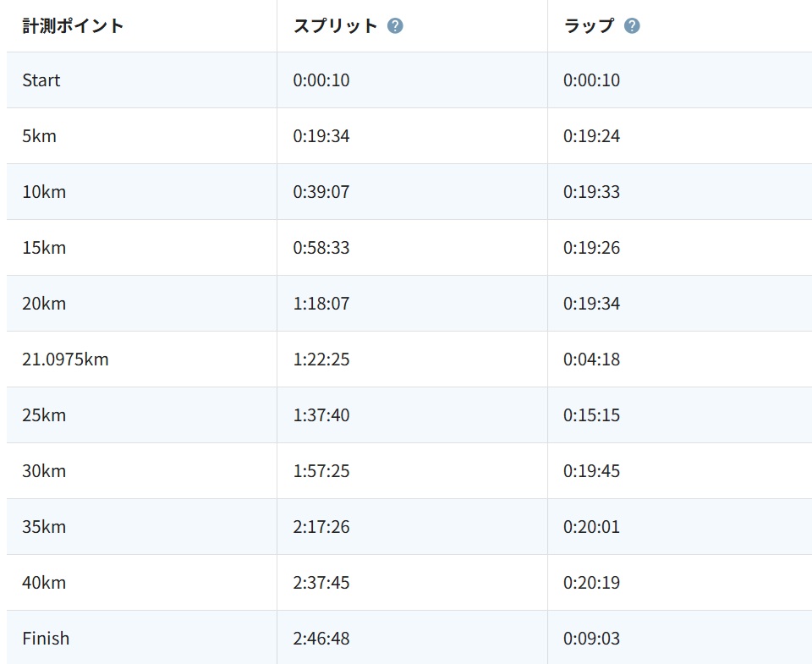The height and width of the screenshot is (664, 812).
Task: Click the help icon next to スプリット
Action: click(x=395, y=25)
